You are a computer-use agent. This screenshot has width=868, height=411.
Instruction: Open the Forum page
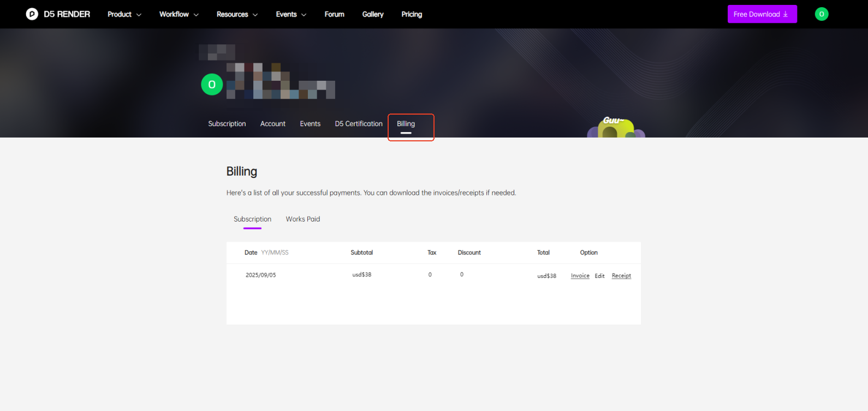pos(334,14)
